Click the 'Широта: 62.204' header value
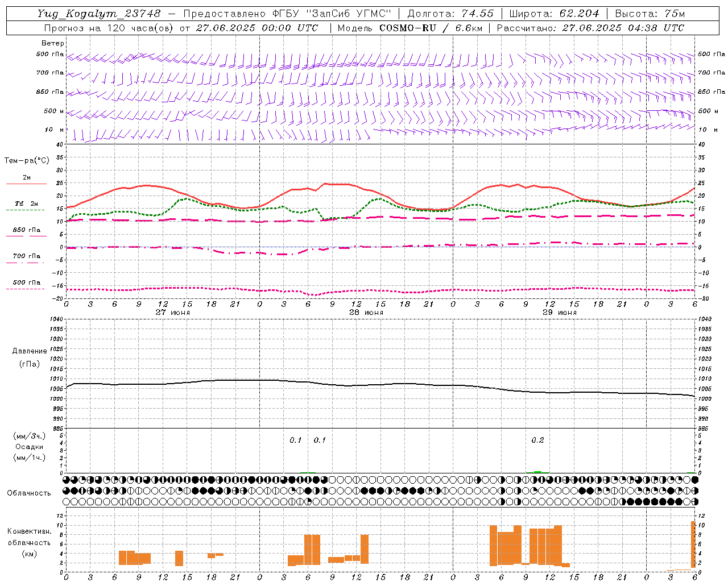 click(554, 14)
